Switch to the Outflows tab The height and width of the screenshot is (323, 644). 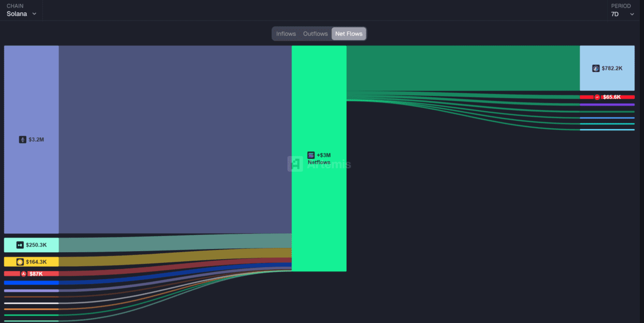coord(316,34)
